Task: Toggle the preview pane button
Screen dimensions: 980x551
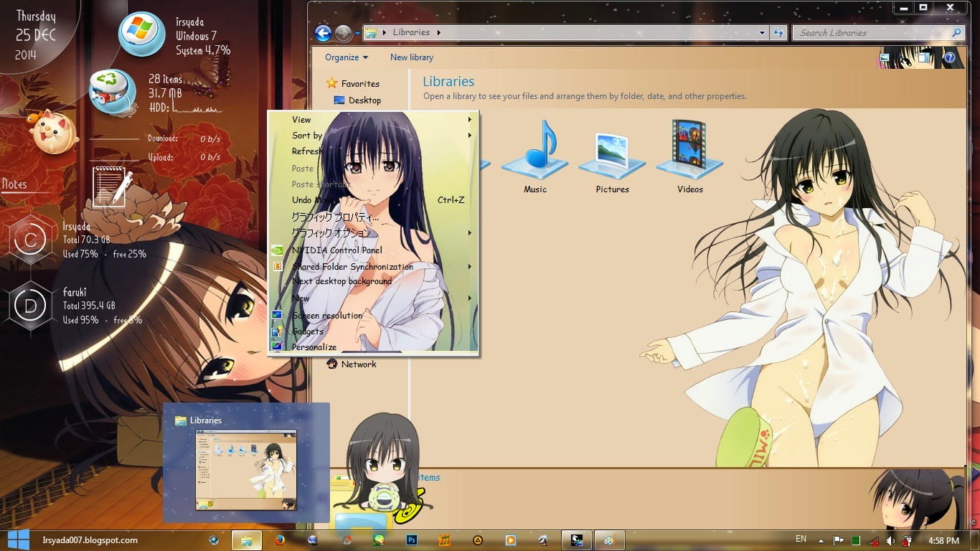Action: (x=925, y=58)
